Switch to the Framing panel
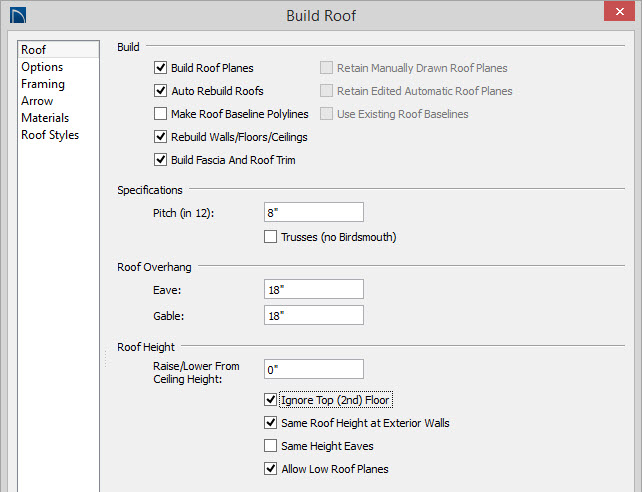The width and height of the screenshot is (642, 492). point(43,84)
